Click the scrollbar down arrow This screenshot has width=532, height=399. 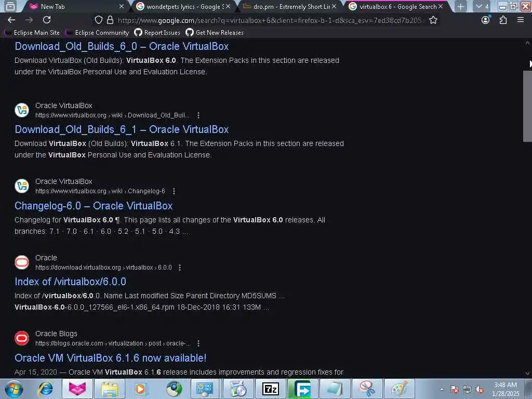(x=527, y=373)
